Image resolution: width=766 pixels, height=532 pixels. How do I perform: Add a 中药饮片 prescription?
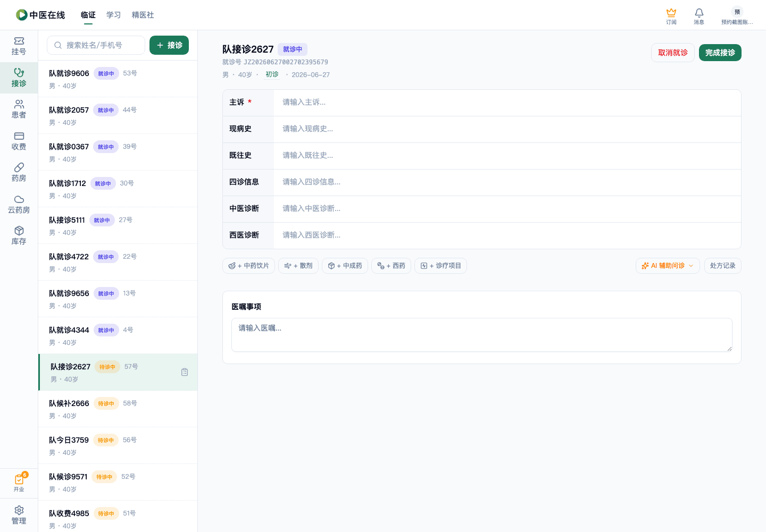tap(248, 266)
